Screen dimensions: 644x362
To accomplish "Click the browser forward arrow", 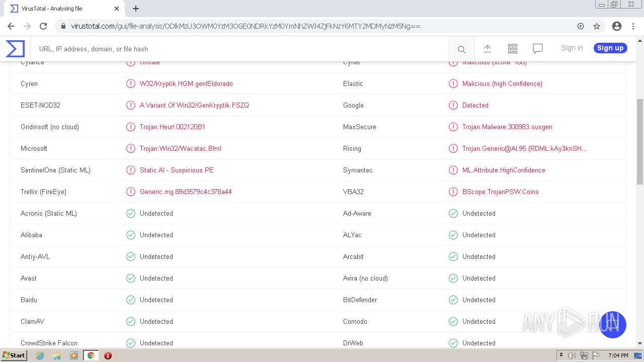I will (x=27, y=26).
